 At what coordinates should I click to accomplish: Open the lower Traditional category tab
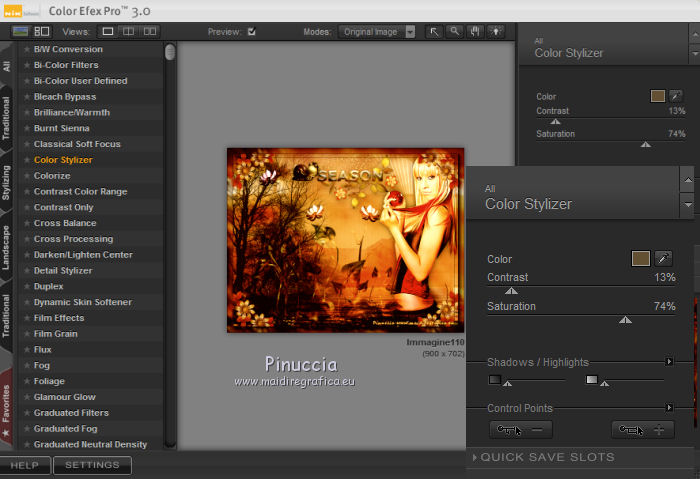pyautogui.click(x=6, y=316)
